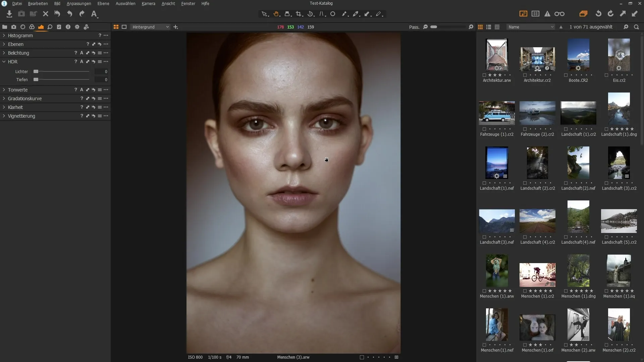Expand the Vignettierung panel
Viewport: 644px width, 362px height.
[4, 116]
